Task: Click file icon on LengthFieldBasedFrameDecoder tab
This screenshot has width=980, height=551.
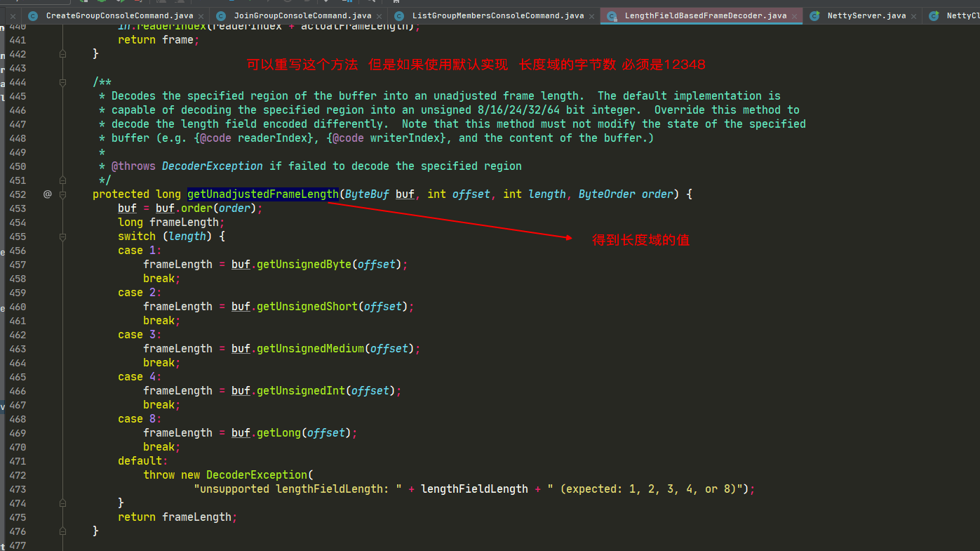Action: tap(612, 15)
